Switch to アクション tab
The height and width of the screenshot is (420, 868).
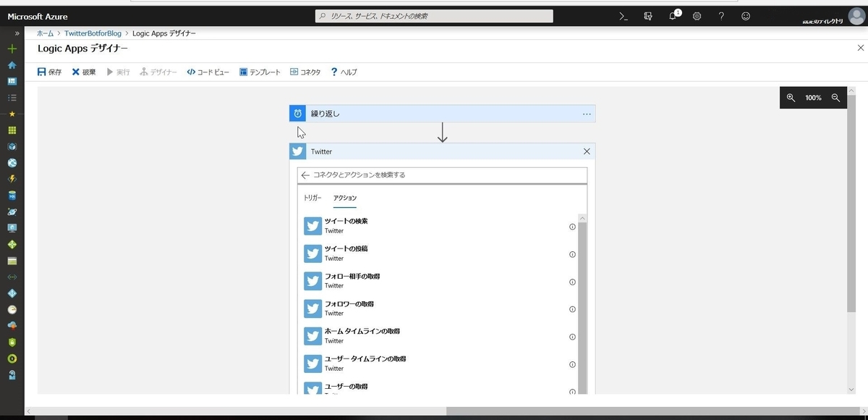tap(345, 198)
